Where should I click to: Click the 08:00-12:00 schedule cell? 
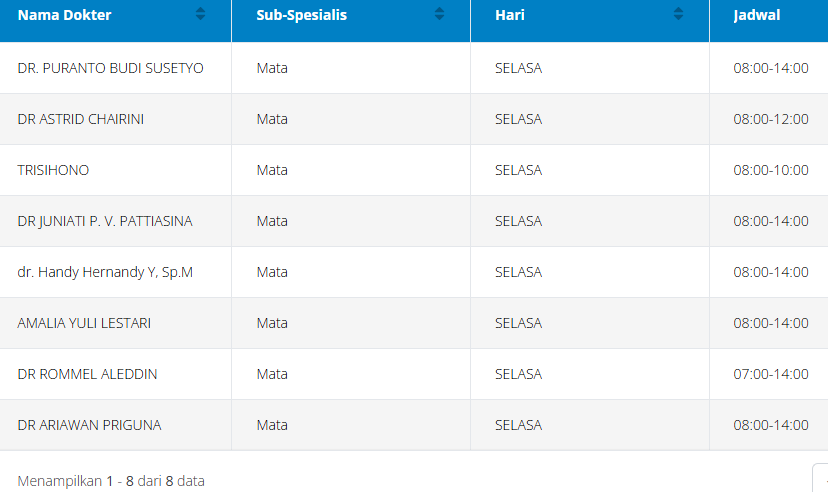770,119
